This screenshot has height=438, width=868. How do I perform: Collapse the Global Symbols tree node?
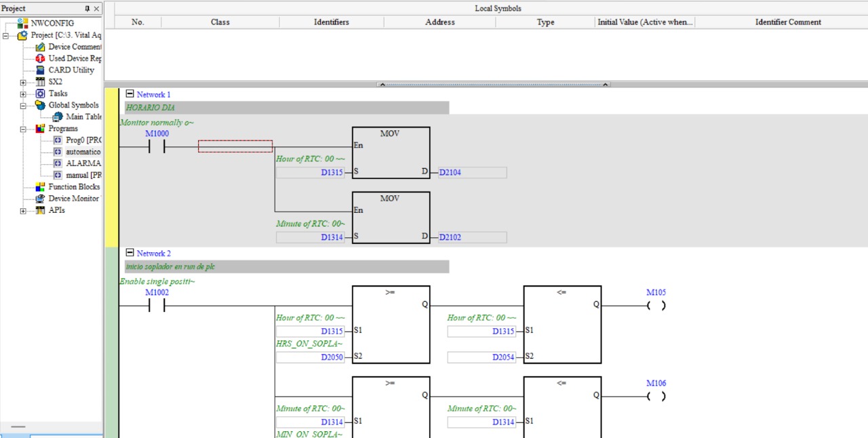point(23,105)
